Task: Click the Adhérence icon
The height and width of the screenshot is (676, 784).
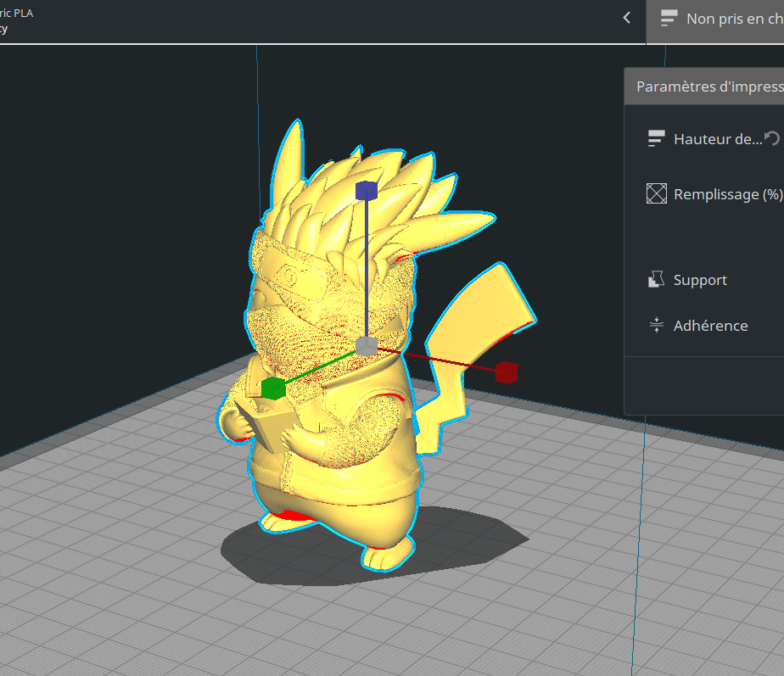Action: [657, 326]
